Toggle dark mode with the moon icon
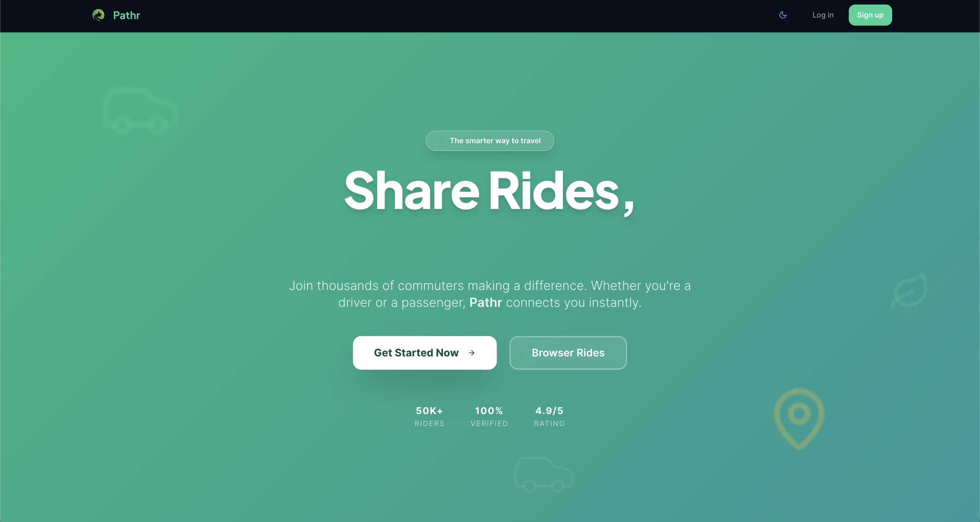 tap(783, 15)
